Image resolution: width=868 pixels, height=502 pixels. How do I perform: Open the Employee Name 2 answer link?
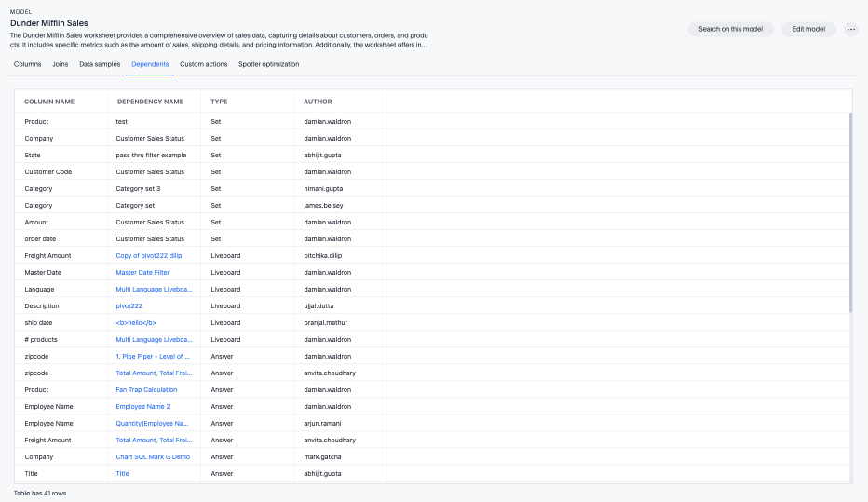coord(142,407)
